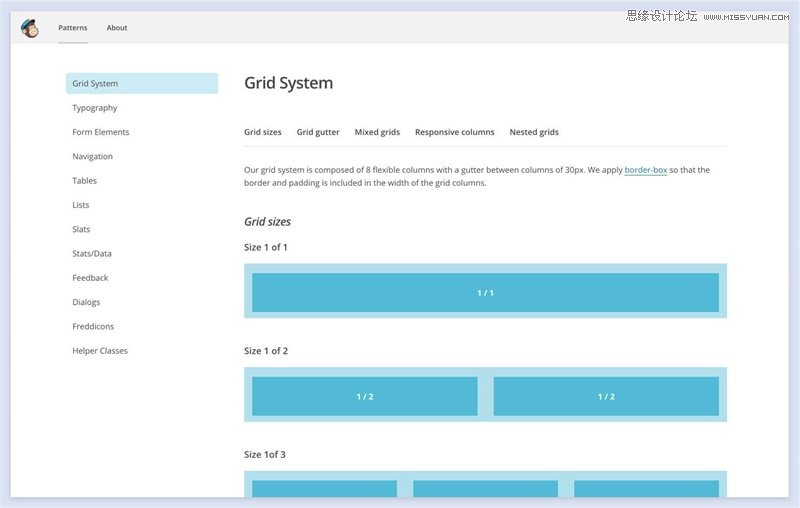This screenshot has width=800, height=508.
Task: Open Feedback in sidebar
Action: click(x=90, y=278)
